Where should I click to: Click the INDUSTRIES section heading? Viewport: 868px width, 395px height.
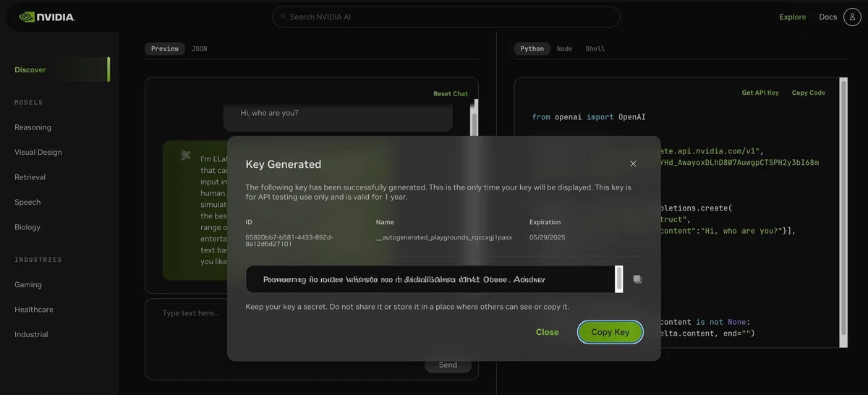38,260
